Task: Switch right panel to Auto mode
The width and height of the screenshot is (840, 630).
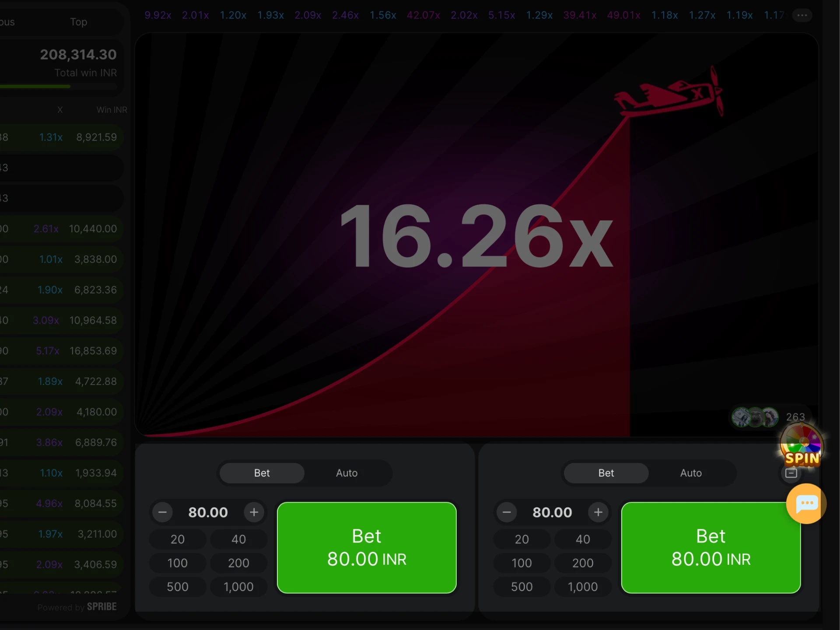Action: [x=691, y=473]
